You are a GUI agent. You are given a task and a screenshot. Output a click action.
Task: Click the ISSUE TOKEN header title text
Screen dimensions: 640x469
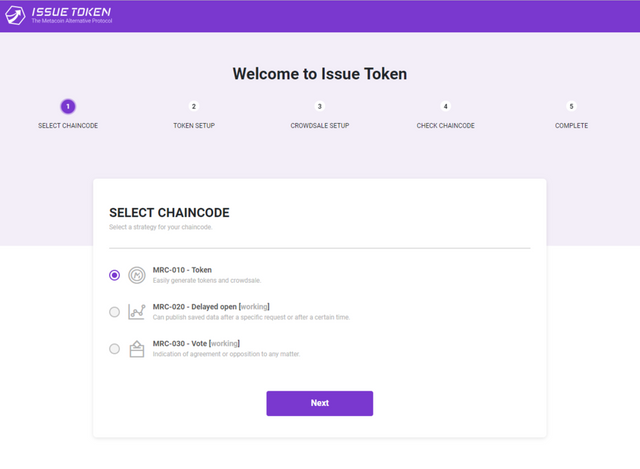(71, 12)
